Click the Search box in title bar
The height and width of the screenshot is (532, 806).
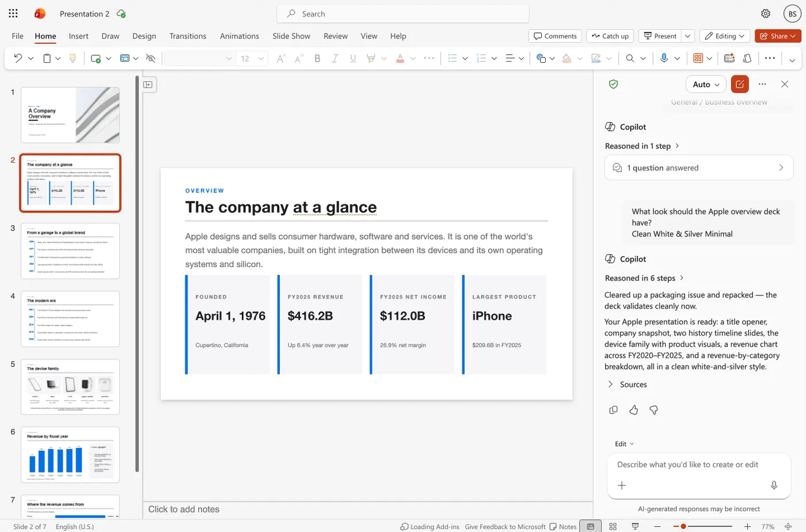(x=403, y=14)
